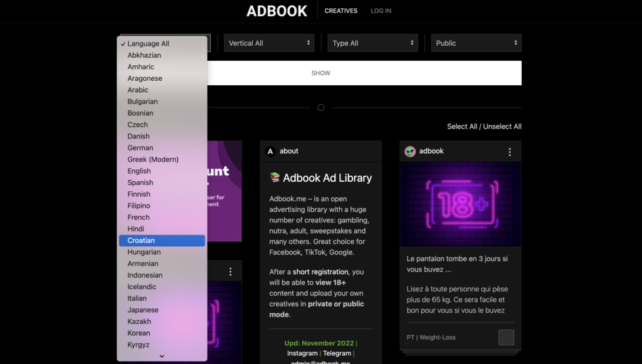
Task: Click 'PT | Weight-Loss' tag text
Action: click(x=431, y=338)
